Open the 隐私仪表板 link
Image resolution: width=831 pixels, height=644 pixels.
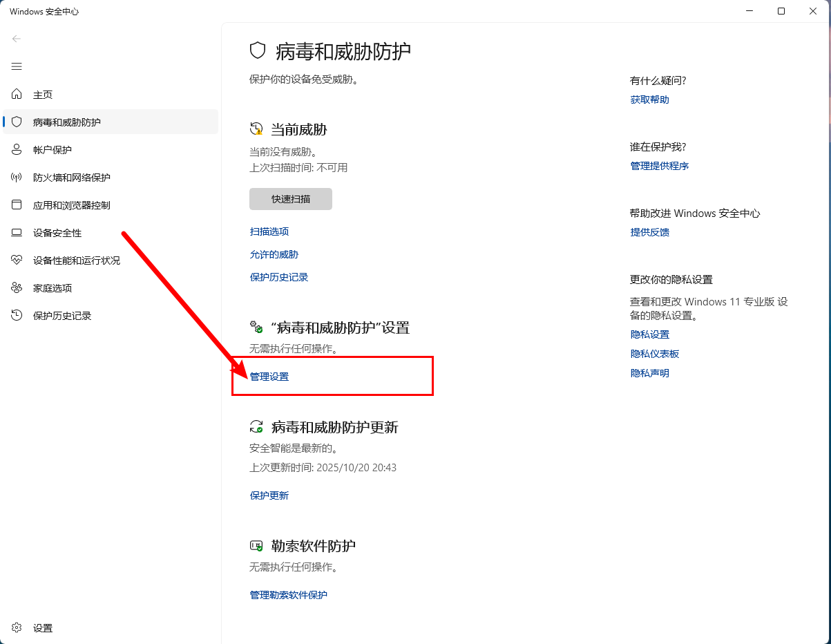click(x=655, y=354)
